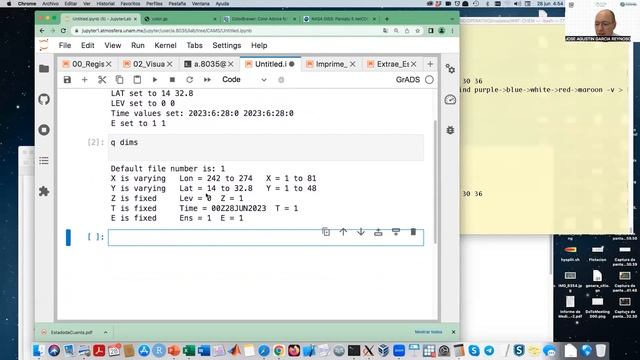Image resolution: width=640 pixels, height=360 pixels.
Task: Move the active cell down
Action: coord(361,232)
